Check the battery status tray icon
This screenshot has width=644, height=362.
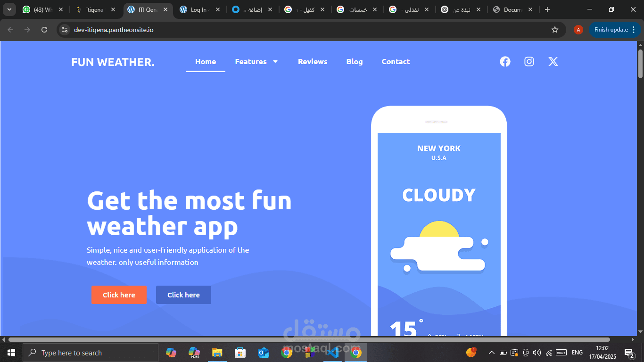(503, 353)
